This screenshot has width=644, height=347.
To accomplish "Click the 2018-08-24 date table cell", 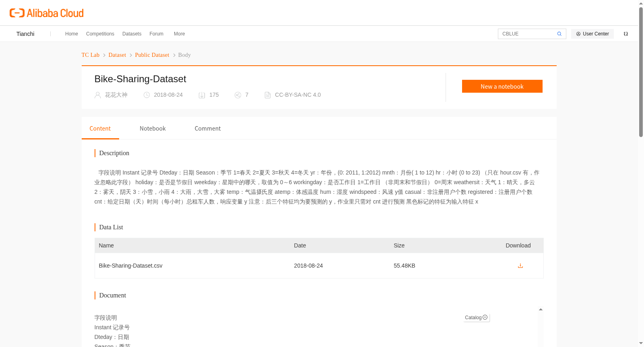I will click(308, 266).
